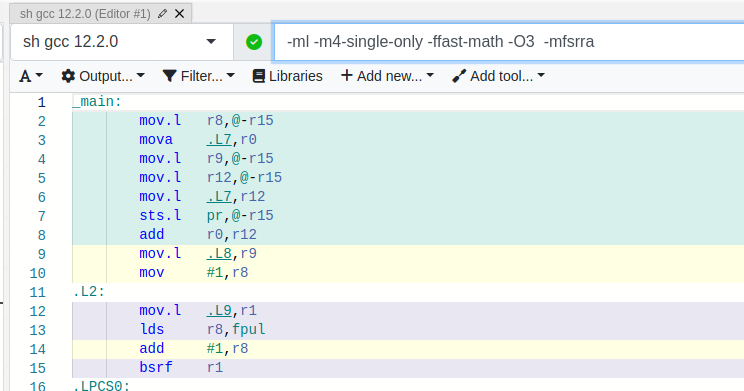Click the .L7 label link on line 3
Viewport: 744px width, 391px height.
click(219, 140)
